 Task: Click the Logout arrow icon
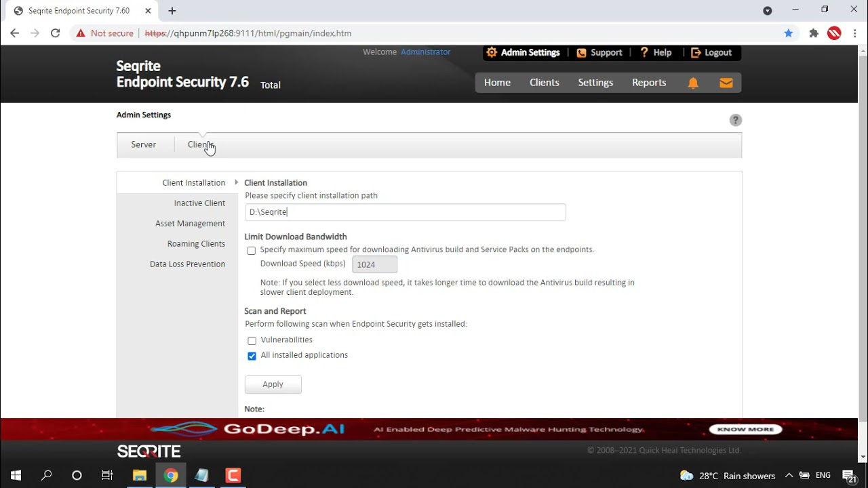[x=696, y=53]
